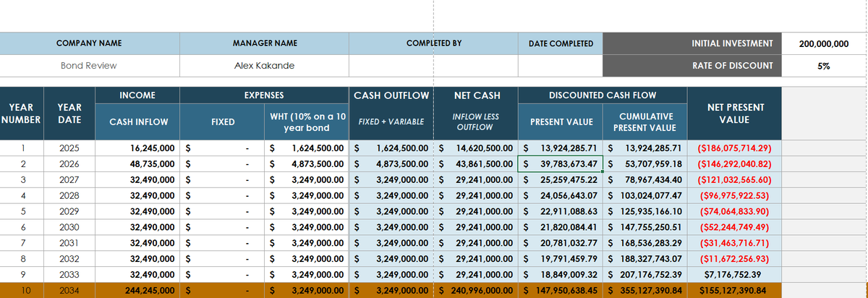The image size is (868, 298).
Task: Select the CUMULATIVE PRESENT VALUE column header
Action: pos(644,122)
